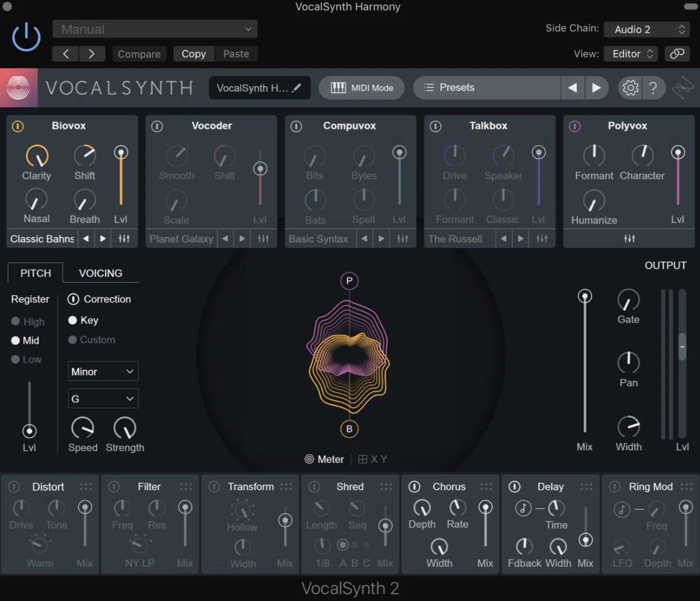Disable the Chorus effect power button
Screen dimensions: 700x601
414,486
